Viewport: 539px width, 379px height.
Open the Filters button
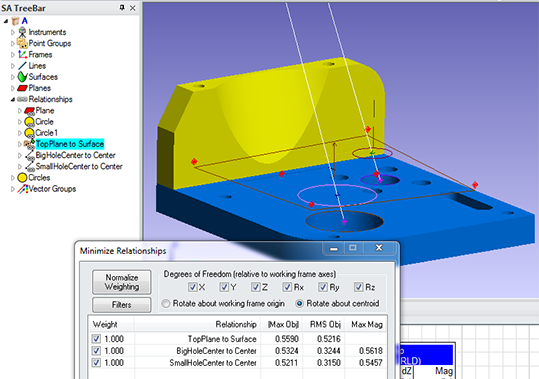pyautogui.click(x=122, y=305)
